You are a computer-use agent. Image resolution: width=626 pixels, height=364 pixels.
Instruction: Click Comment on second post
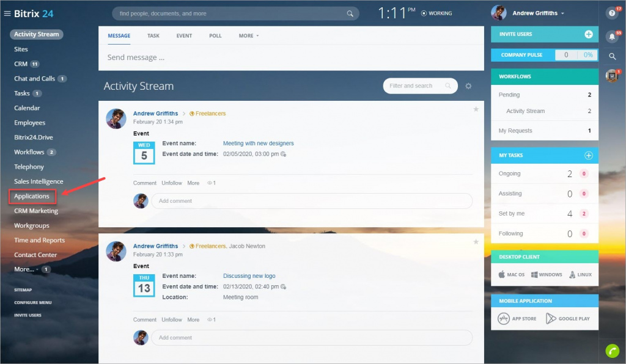point(144,320)
